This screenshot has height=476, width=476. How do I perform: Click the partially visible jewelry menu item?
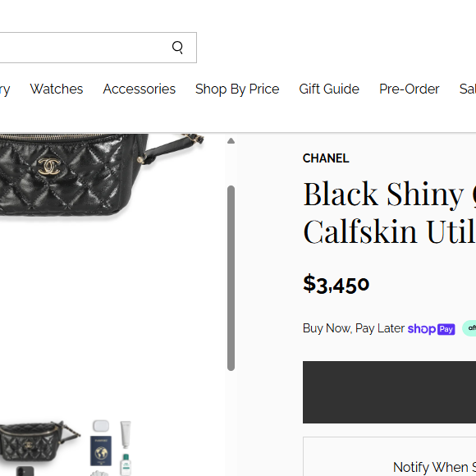tap(5, 89)
